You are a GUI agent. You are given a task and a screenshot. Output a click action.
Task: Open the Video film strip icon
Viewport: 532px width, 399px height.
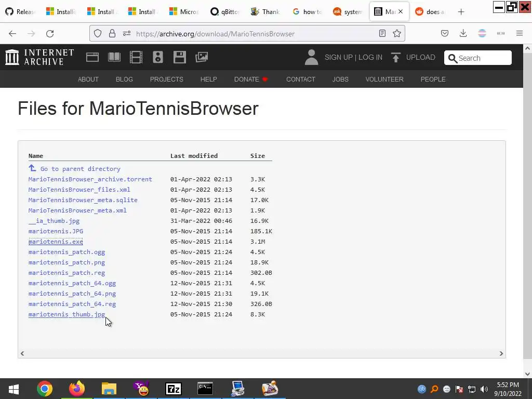pyautogui.click(x=136, y=57)
